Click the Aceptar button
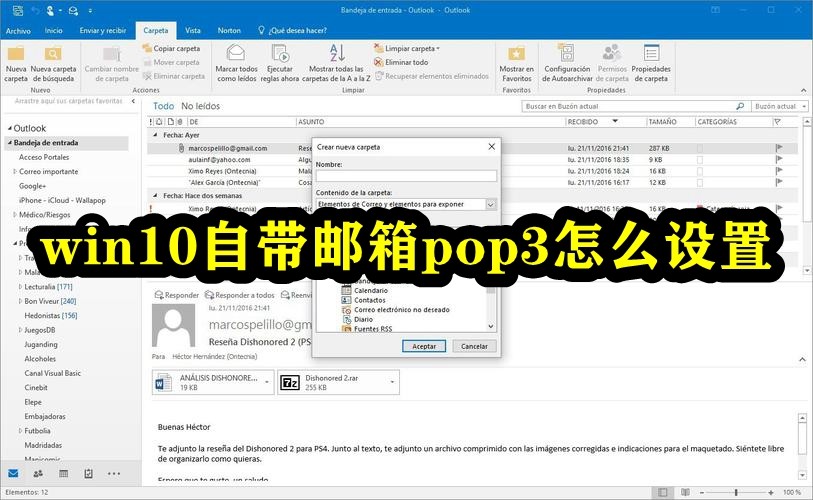 pos(424,346)
